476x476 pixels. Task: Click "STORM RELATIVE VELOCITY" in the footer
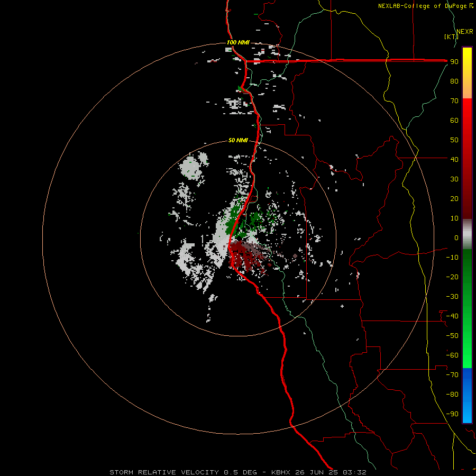(x=164, y=472)
